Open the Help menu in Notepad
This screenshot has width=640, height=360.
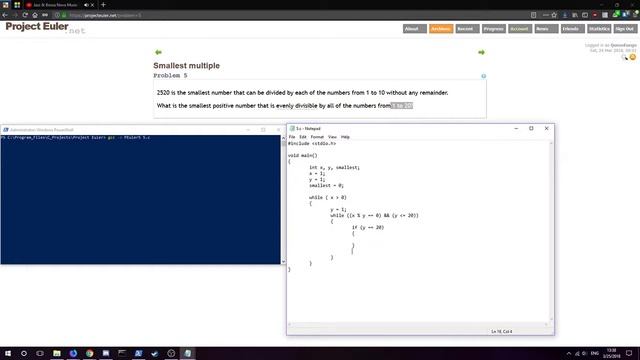coord(345,137)
